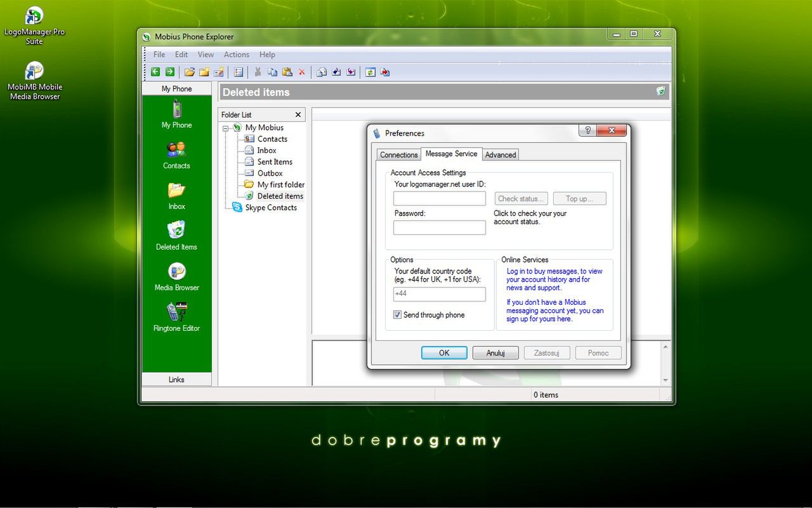The width and height of the screenshot is (812, 508).
Task: Click the red X Delete toolbar icon
Action: pyautogui.click(x=301, y=72)
